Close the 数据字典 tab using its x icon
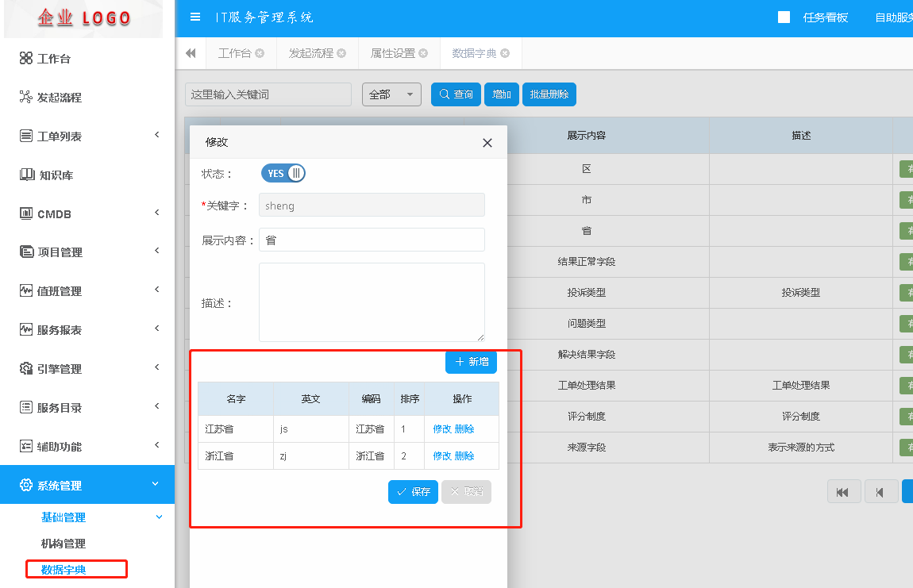 click(505, 53)
